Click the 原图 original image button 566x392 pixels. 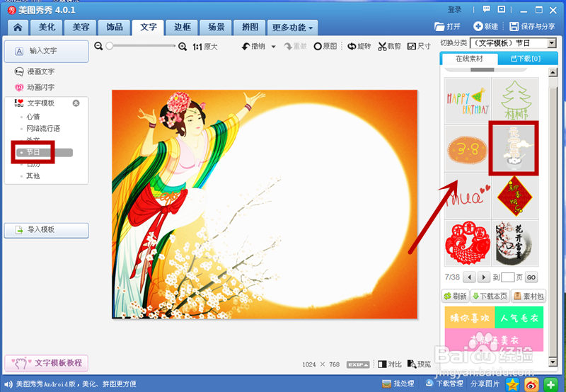tap(325, 46)
